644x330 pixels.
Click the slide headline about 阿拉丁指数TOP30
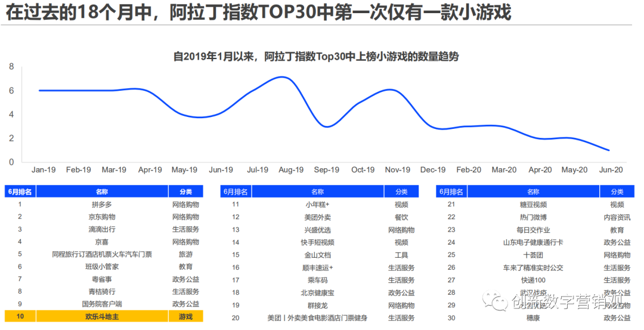(x=259, y=12)
